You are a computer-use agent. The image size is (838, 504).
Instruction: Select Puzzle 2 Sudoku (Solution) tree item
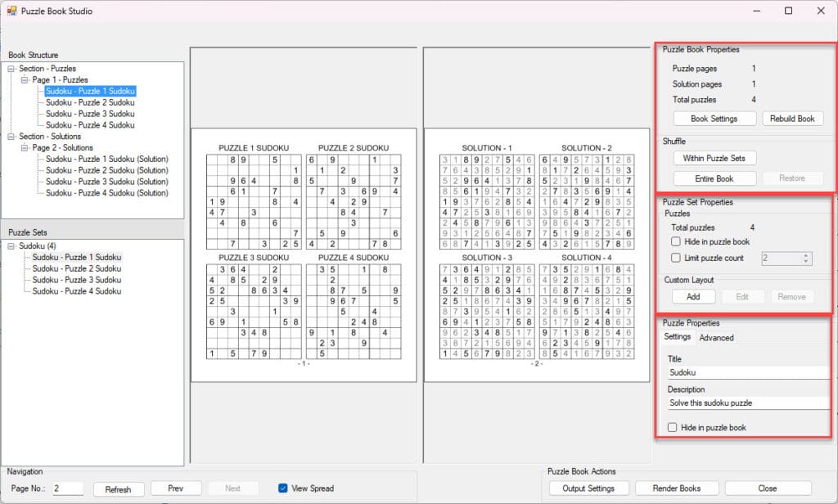coord(106,170)
